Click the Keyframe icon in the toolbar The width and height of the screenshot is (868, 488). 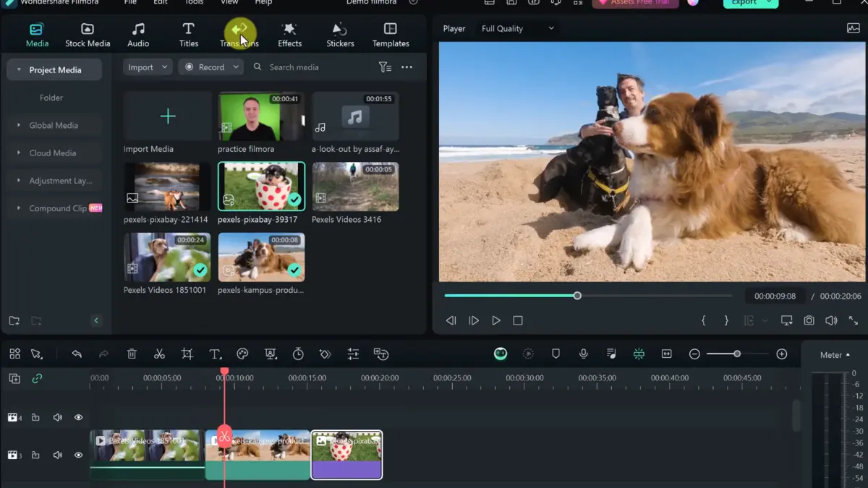325,354
